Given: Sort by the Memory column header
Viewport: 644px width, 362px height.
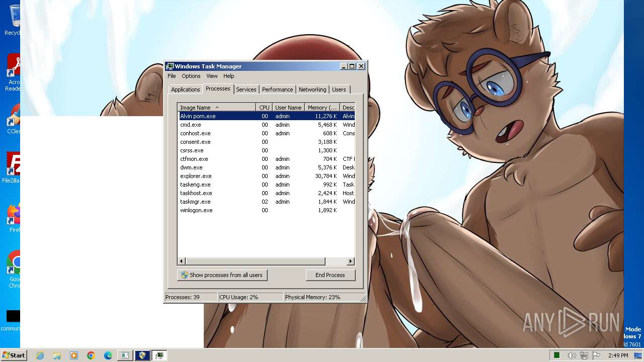Looking at the screenshot, I should pyautogui.click(x=323, y=108).
